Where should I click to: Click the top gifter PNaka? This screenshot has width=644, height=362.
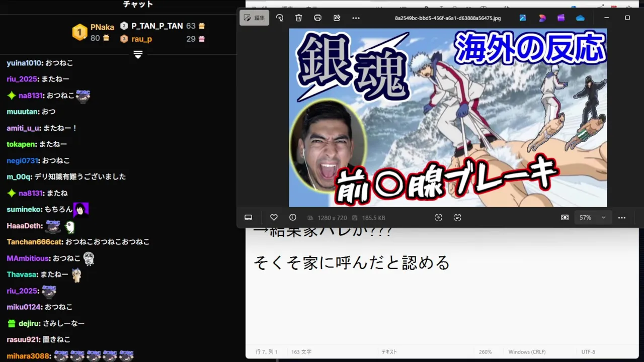pyautogui.click(x=102, y=27)
